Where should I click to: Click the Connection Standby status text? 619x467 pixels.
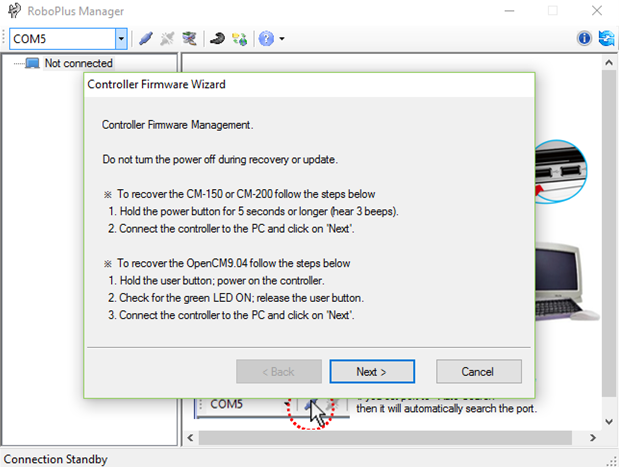[x=56, y=459]
